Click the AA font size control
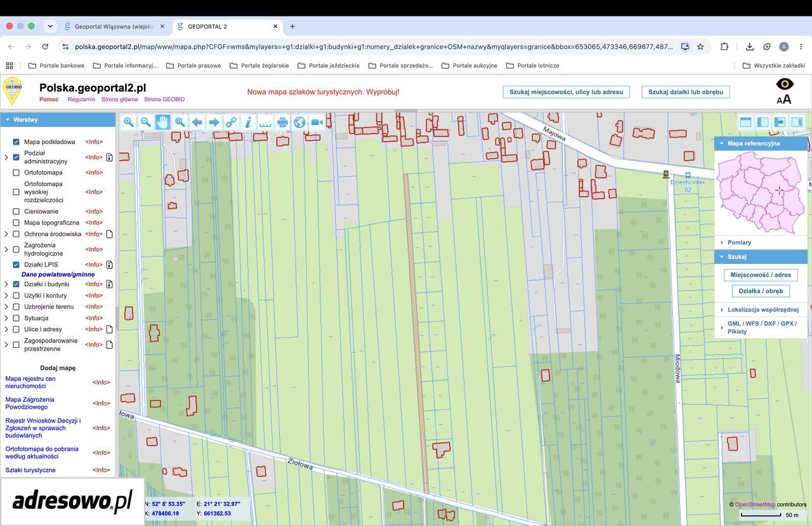The width and height of the screenshot is (812, 526). (784, 99)
